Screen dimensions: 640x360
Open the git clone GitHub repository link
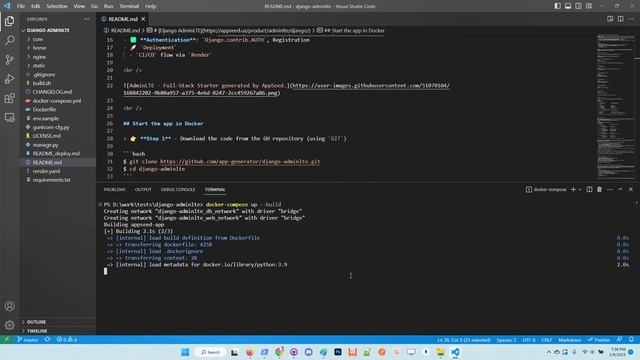point(240,162)
